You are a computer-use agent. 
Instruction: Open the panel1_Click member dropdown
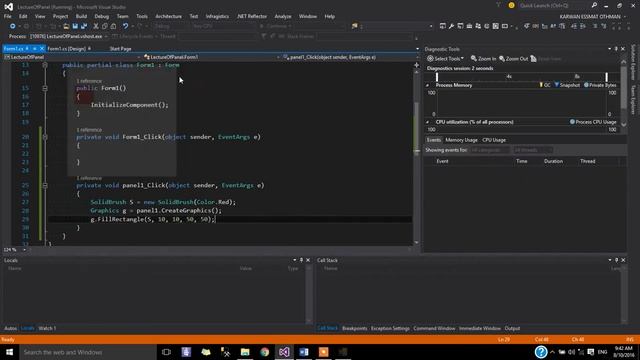pos(351,57)
